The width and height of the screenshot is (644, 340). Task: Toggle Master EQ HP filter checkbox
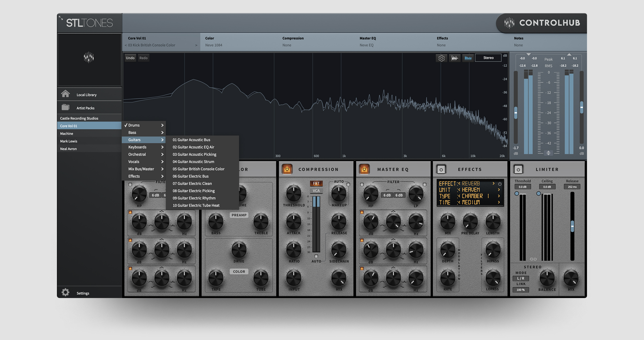coord(362,184)
